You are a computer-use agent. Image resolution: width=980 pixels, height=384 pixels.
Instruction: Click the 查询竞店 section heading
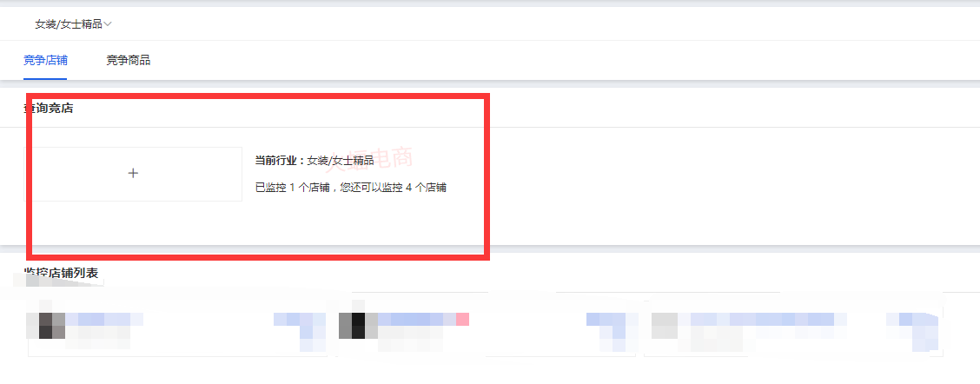(x=48, y=109)
